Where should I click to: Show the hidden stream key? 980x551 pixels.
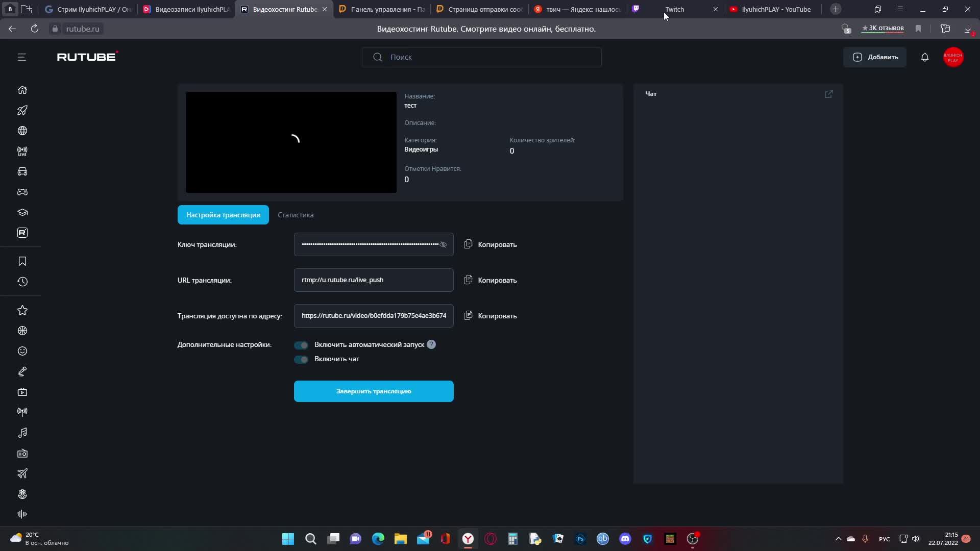[443, 245]
